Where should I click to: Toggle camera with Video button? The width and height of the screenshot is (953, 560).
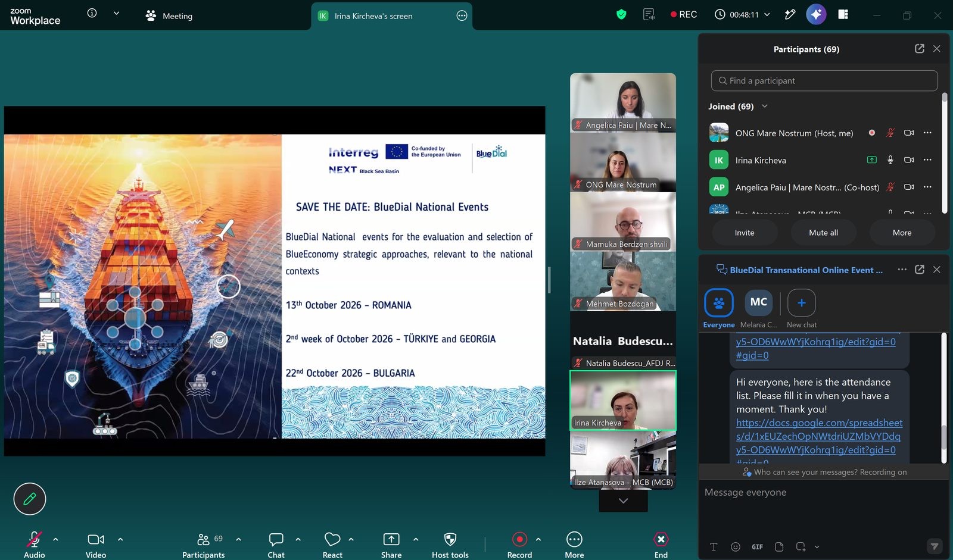coord(96,545)
